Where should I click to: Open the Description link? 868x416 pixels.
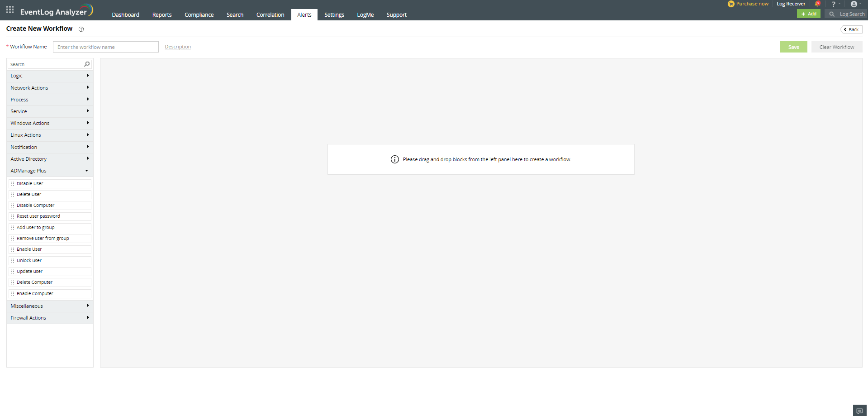177,47
